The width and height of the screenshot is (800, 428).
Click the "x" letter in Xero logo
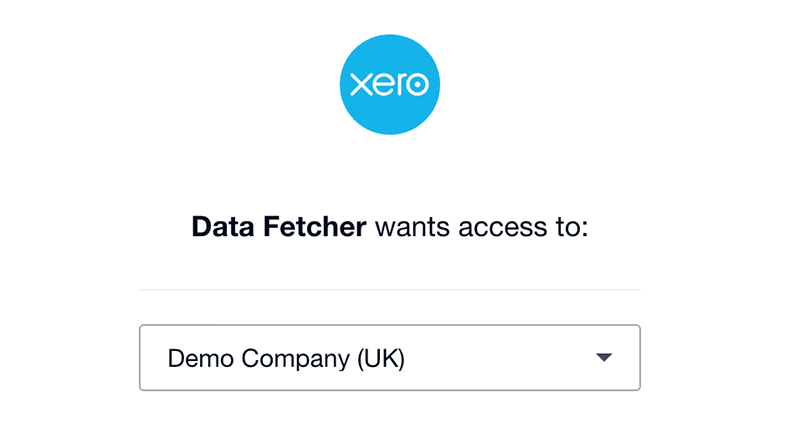tap(360, 85)
